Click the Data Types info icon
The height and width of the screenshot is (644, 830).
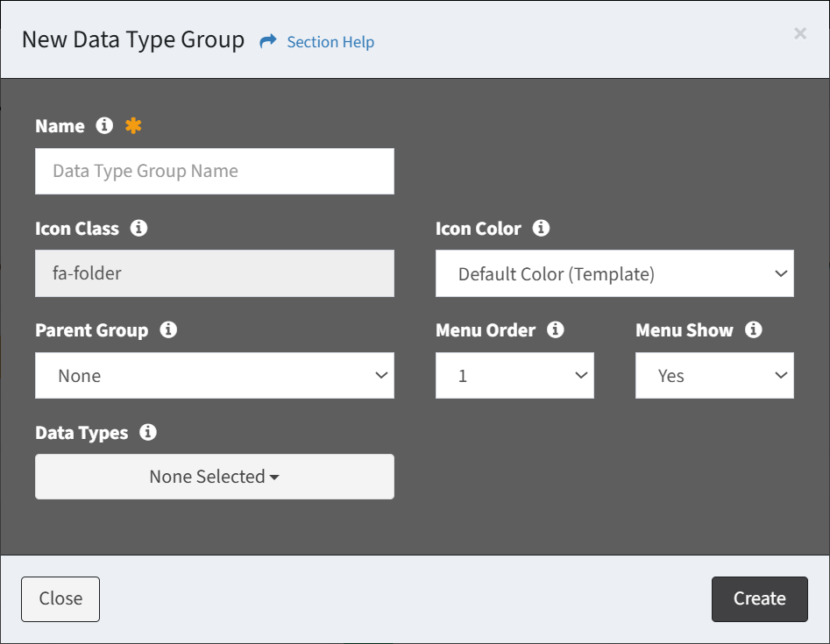pos(148,433)
